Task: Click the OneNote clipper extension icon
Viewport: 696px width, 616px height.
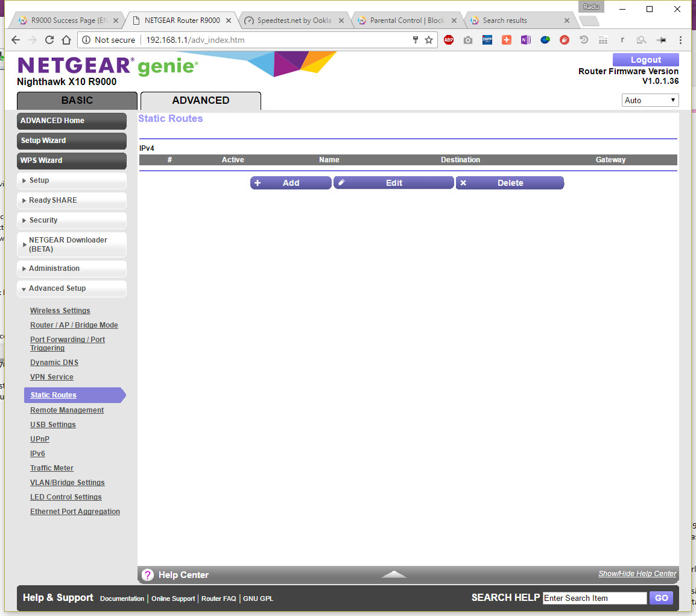Action: coord(526,40)
